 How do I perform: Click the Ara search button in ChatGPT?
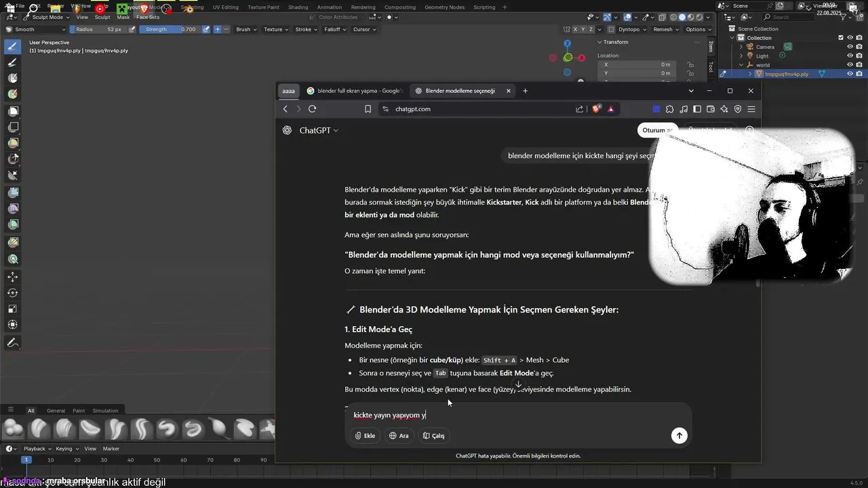pyautogui.click(x=399, y=436)
